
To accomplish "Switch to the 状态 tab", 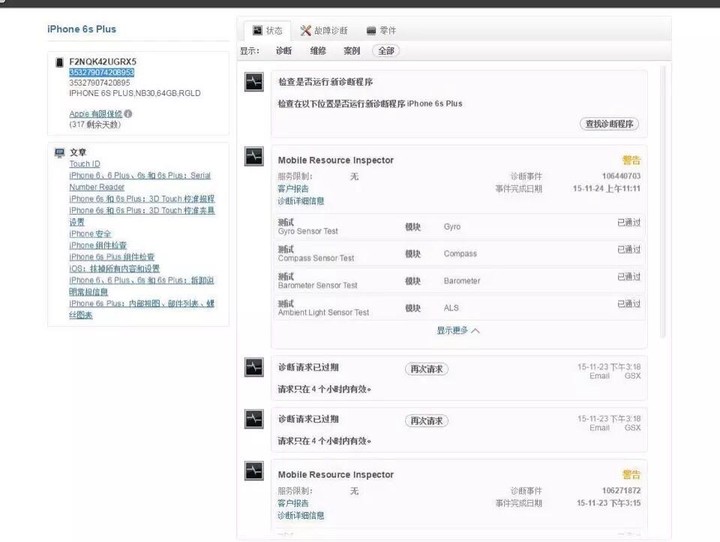I will 267,31.
